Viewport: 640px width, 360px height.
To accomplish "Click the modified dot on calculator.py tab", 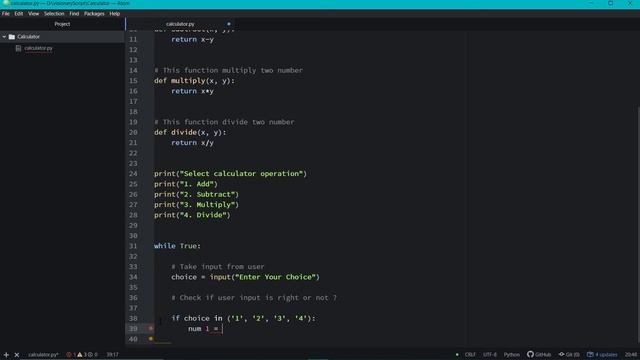I will pos(229,24).
